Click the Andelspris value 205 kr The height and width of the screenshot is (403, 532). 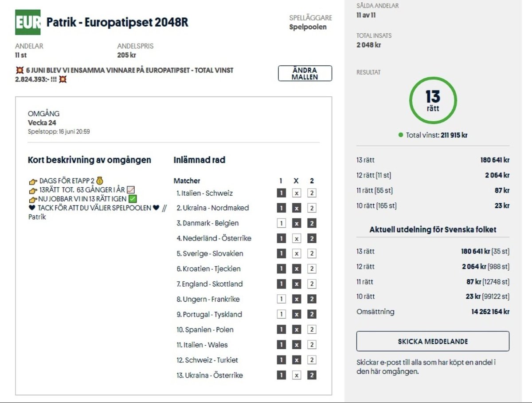click(x=126, y=55)
